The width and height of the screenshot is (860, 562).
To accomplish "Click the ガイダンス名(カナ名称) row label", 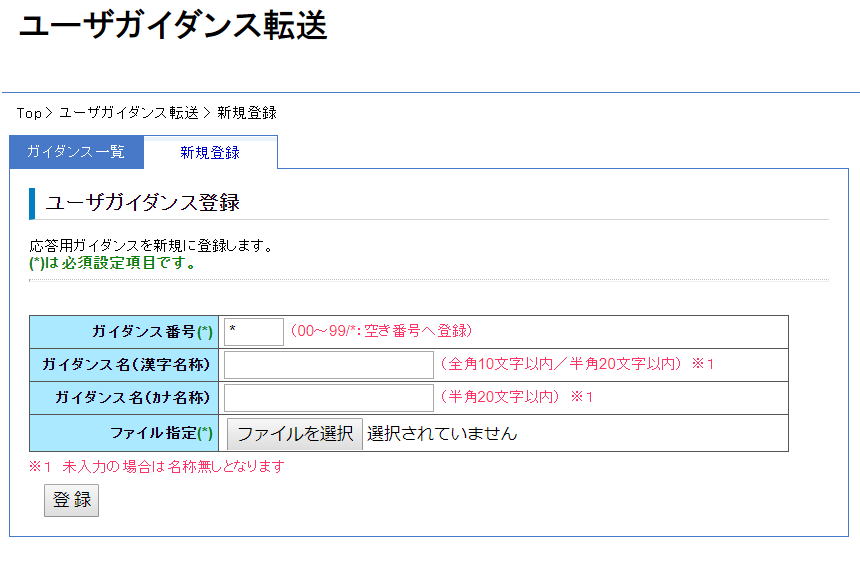I will coord(132,398).
